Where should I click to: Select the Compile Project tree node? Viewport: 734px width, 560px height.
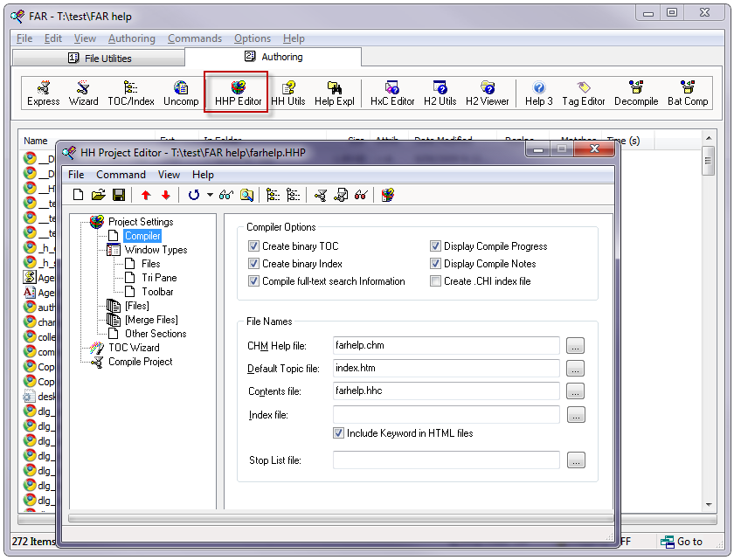coord(140,362)
